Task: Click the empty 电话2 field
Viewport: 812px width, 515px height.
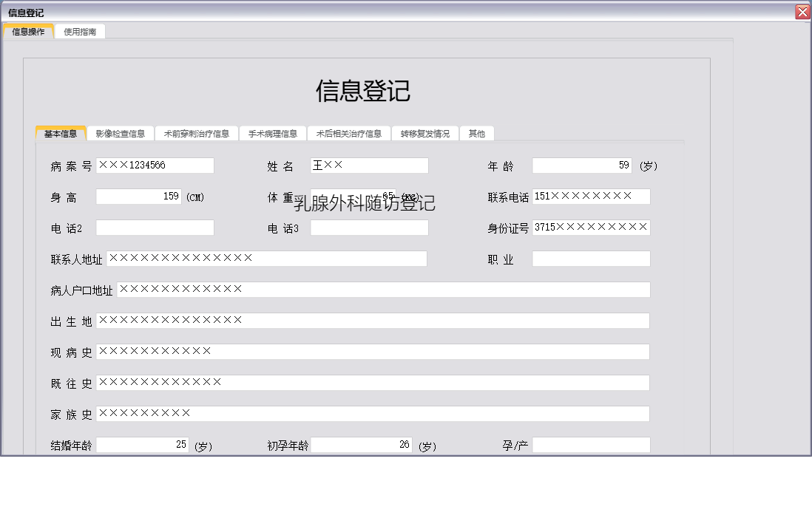Action: (155, 228)
